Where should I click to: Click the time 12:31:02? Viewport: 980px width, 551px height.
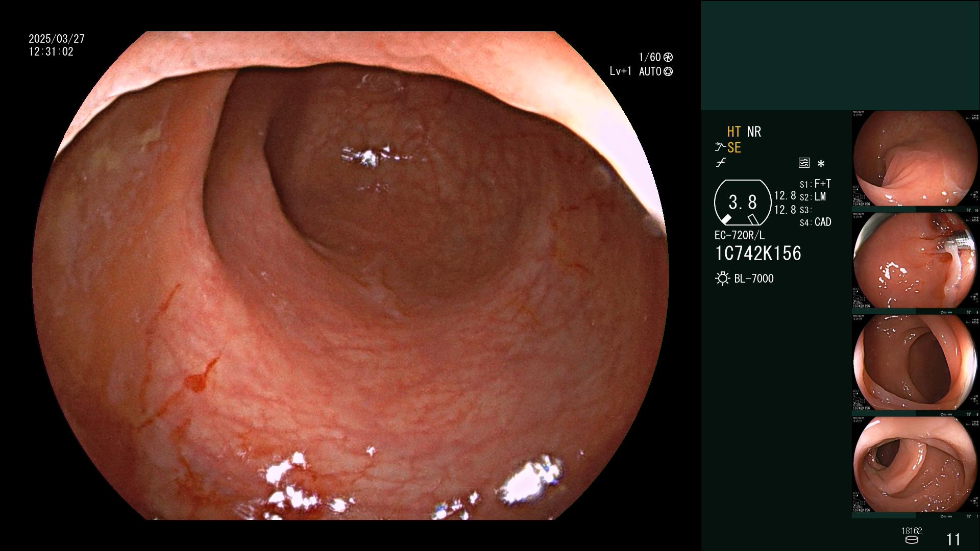coord(51,52)
